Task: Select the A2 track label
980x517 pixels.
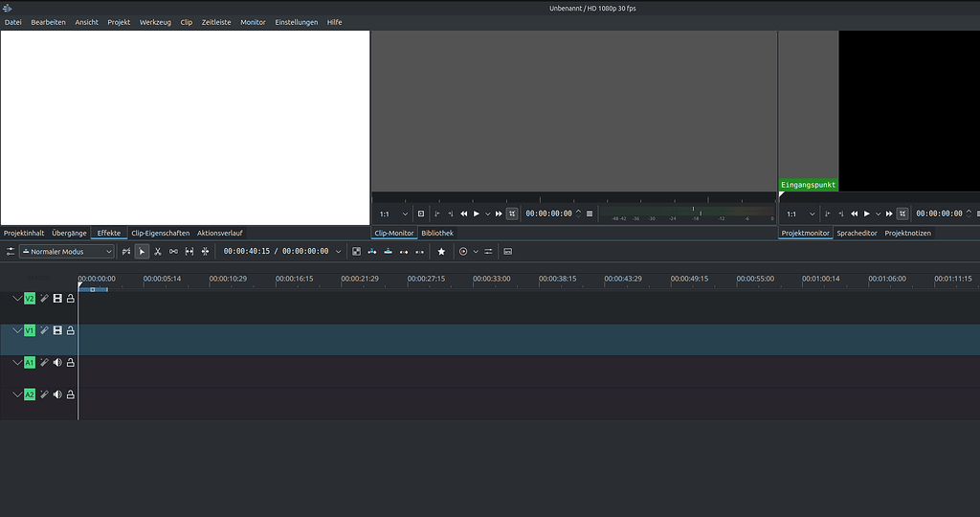Action: coord(30,394)
